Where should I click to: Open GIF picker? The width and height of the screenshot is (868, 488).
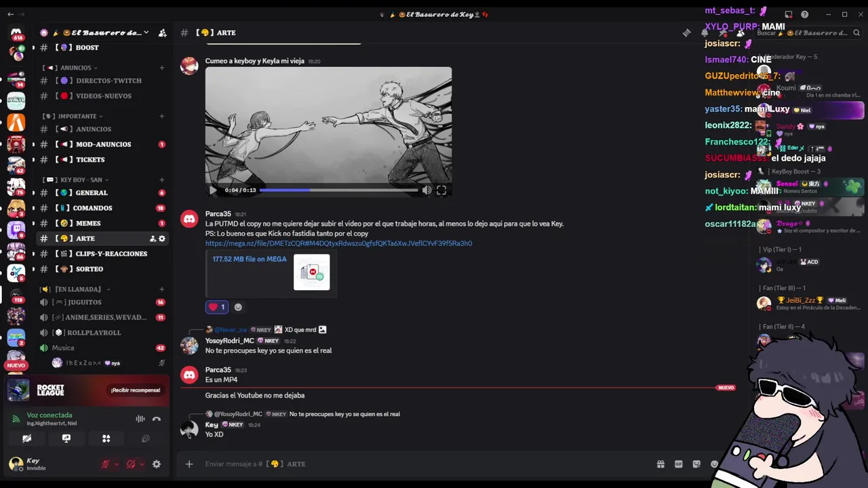coord(678,464)
